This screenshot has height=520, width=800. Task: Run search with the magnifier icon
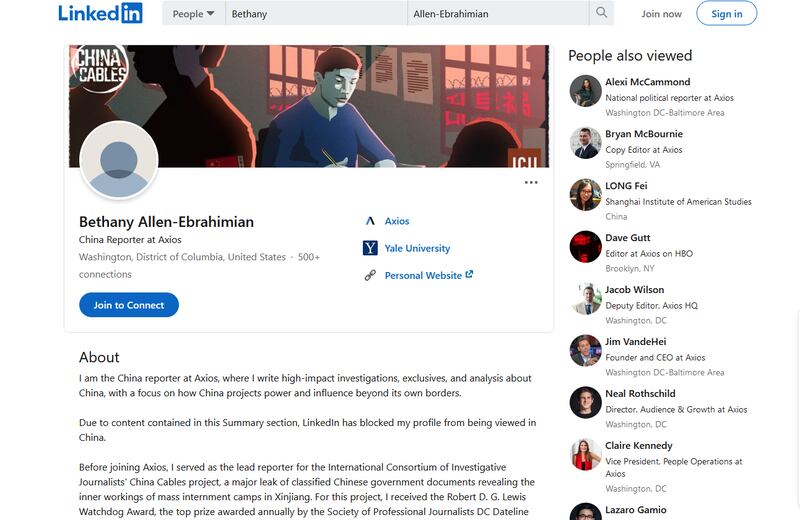602,13
